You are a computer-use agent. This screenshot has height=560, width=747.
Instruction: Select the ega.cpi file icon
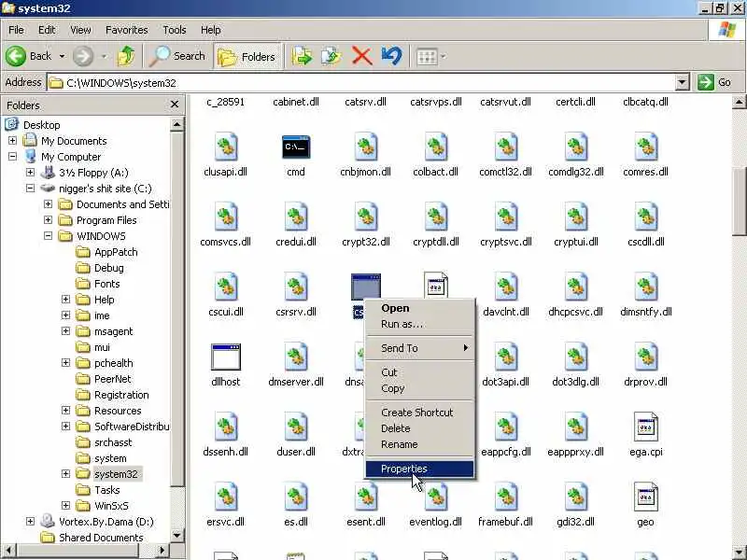click(646, 427)
